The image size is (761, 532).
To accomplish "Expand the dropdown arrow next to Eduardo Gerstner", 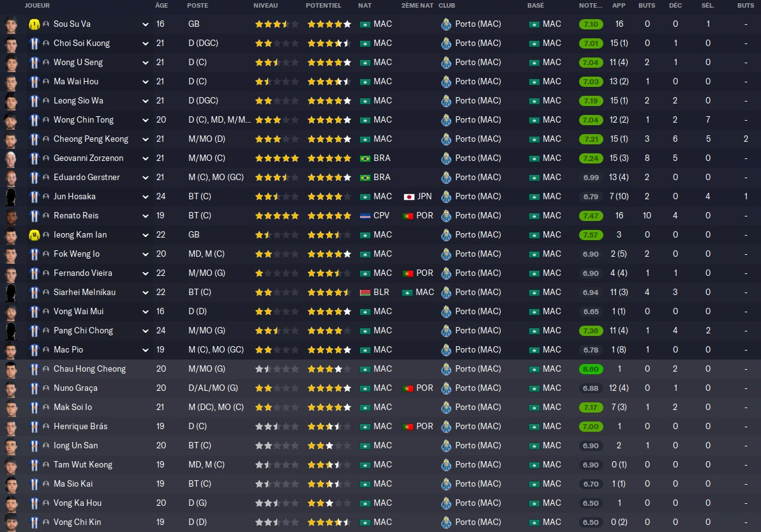I will pyautogui.click(x=145, y=178).
